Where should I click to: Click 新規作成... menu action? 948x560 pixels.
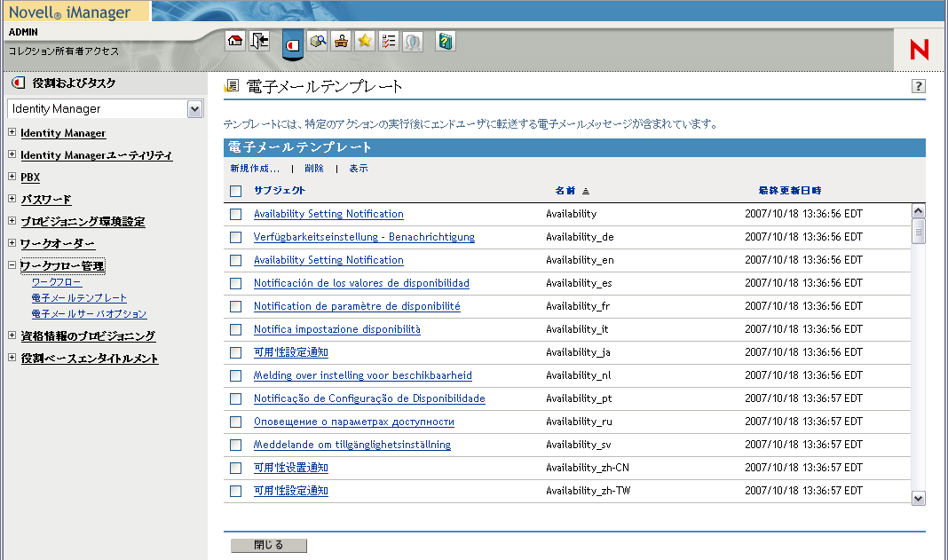click(x=255, y=169)
